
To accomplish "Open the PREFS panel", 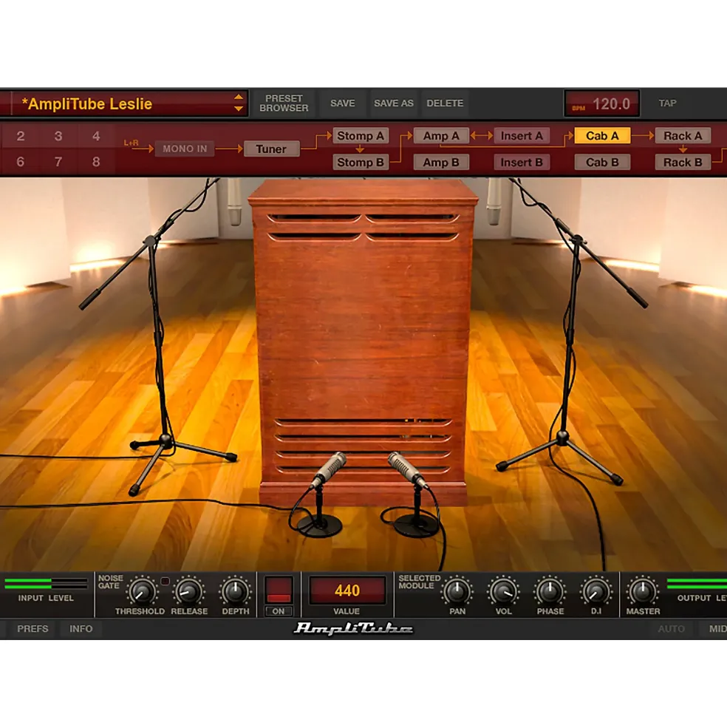I will tap(33, 629).
